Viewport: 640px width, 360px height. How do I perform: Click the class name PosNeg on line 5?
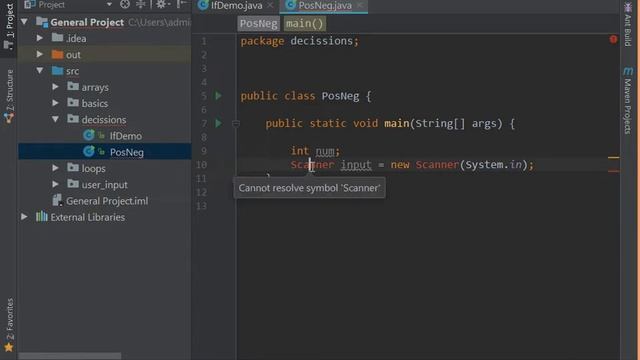pyautogui.click(x=340, y=96)
